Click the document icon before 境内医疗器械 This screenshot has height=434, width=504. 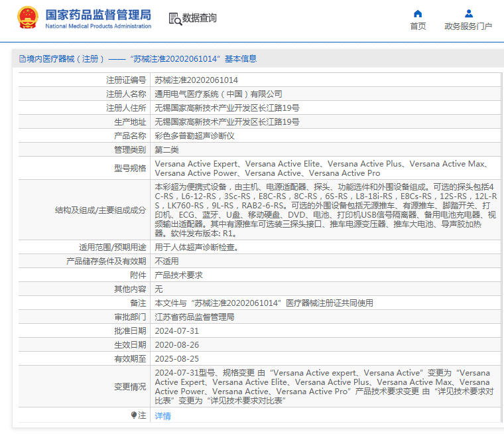pos(22,59)
